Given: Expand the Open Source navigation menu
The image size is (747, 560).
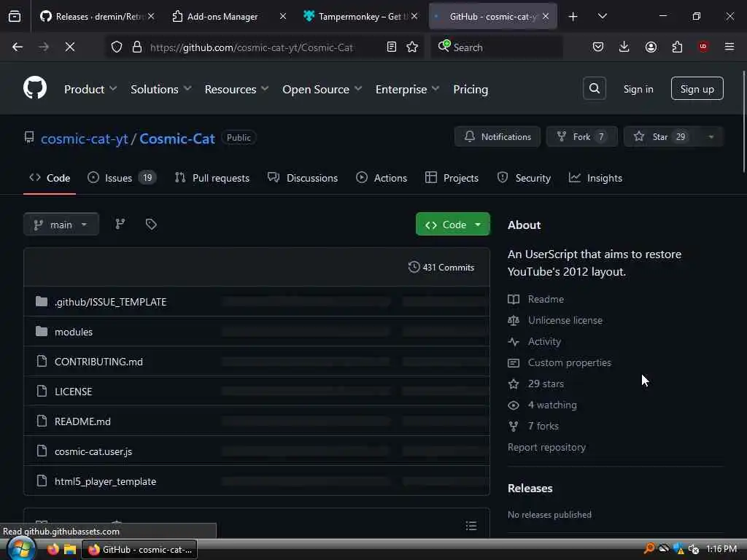Looking at the screenshot, I should point(322,89).
